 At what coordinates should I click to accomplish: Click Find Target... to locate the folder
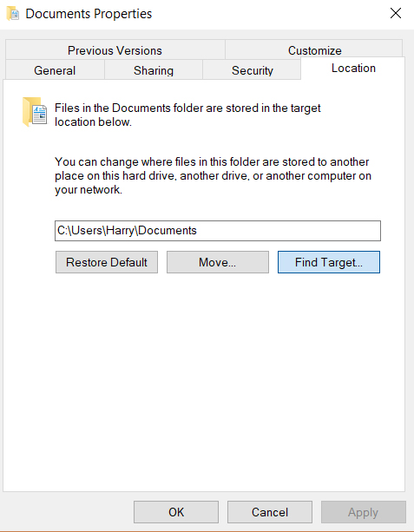tap(329, 262)
